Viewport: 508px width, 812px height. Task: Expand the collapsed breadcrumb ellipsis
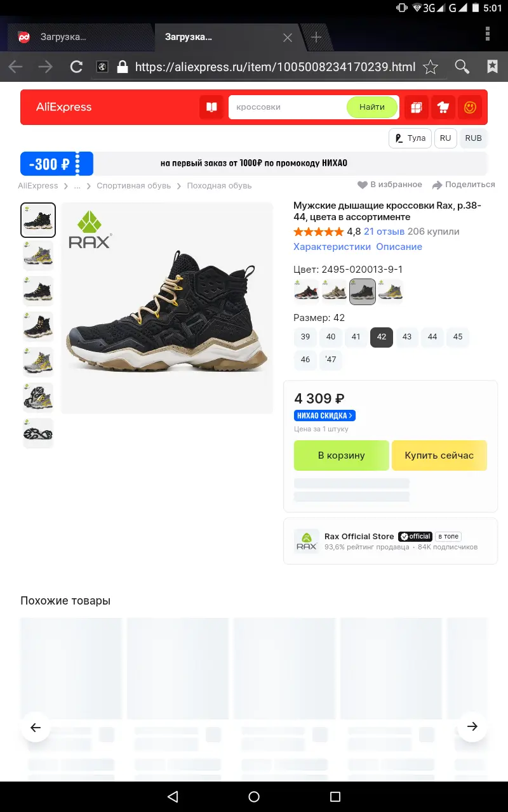click(77, 186)
